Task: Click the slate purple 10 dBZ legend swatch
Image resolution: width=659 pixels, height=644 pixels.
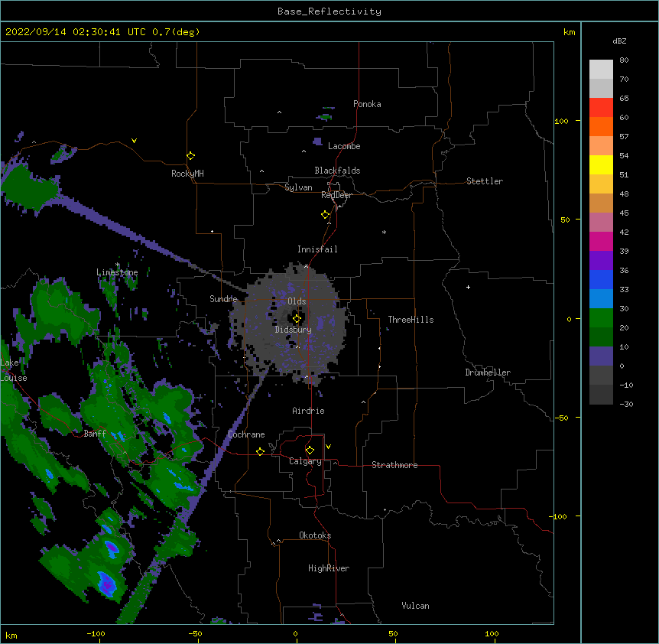Action: point(601,356)
